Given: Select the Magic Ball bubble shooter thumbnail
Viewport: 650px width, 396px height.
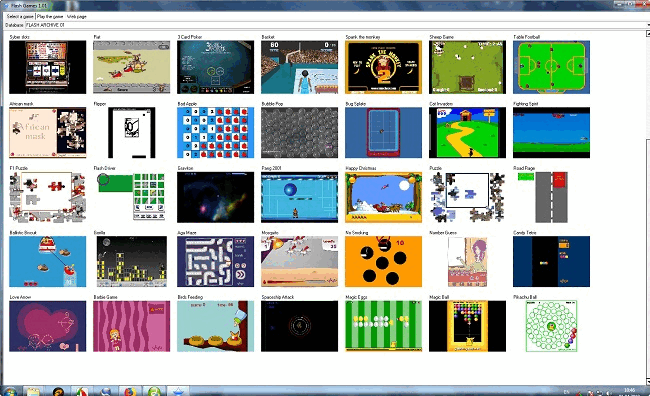Looking at the screenshot, I should (x=468, y=326).
